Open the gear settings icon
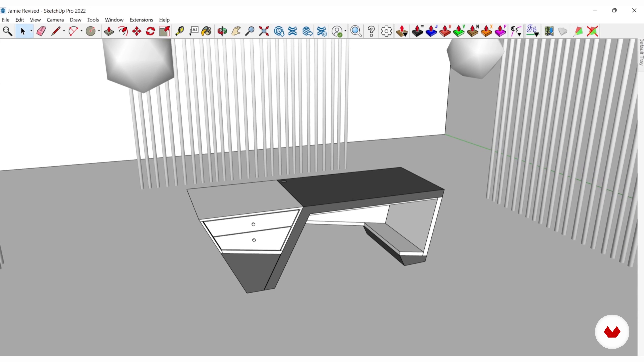Screen dimensions: 644x362 click(386, 31)
